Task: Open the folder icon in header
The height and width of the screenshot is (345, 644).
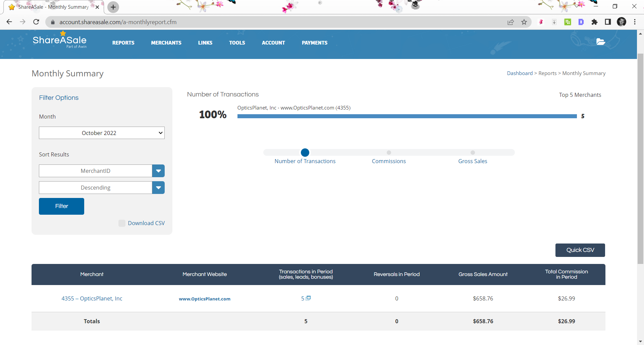Action: pyautogui.click(x=601, y=42)
